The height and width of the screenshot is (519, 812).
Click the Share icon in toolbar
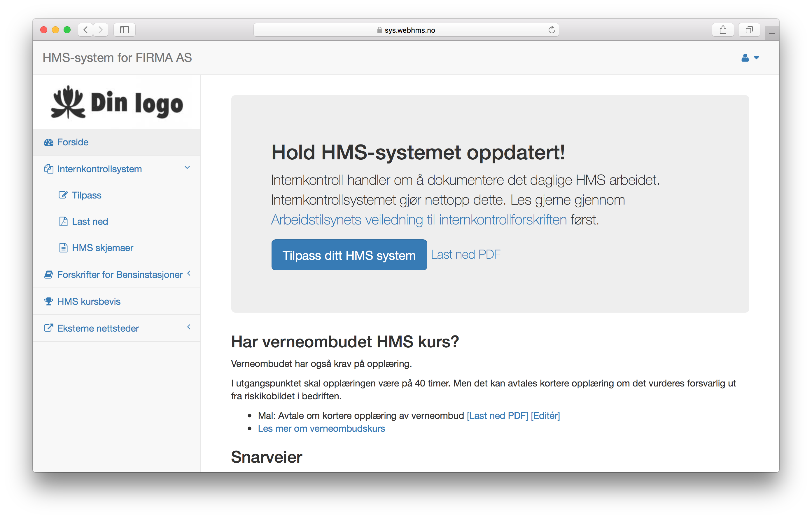[723, 30]
